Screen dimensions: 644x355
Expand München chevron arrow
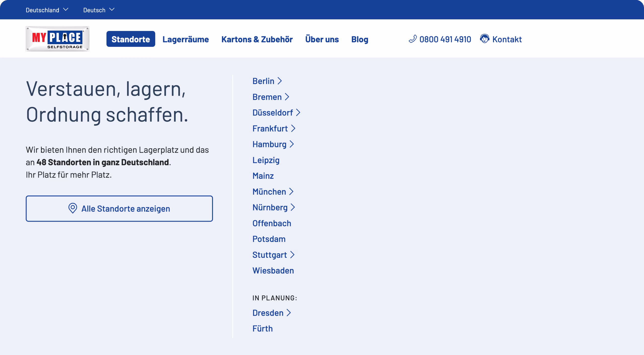[x=291, y=192]
